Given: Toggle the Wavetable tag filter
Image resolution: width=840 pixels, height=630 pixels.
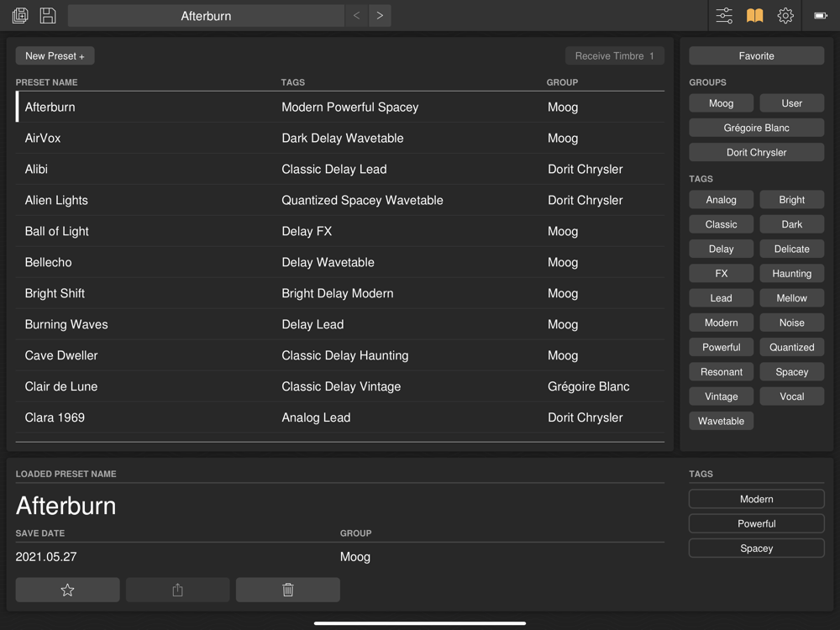Looking at the screenshot, I should coord(721,421).
